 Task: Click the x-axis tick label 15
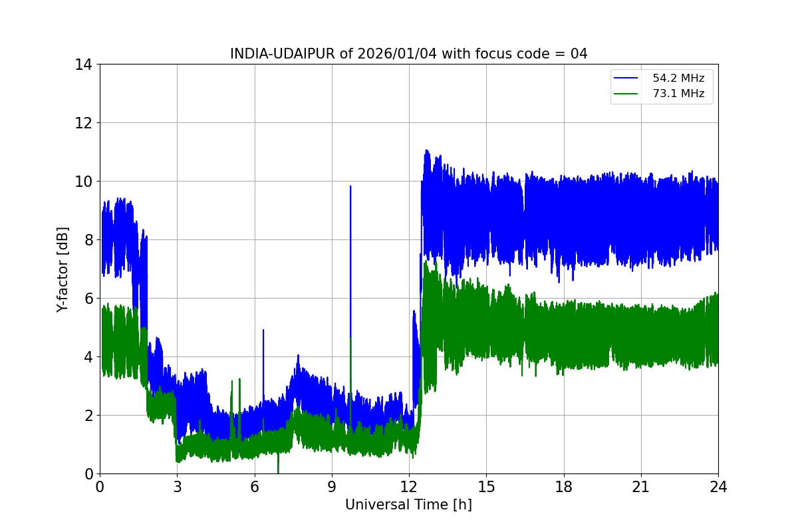[x=486, y=487]
